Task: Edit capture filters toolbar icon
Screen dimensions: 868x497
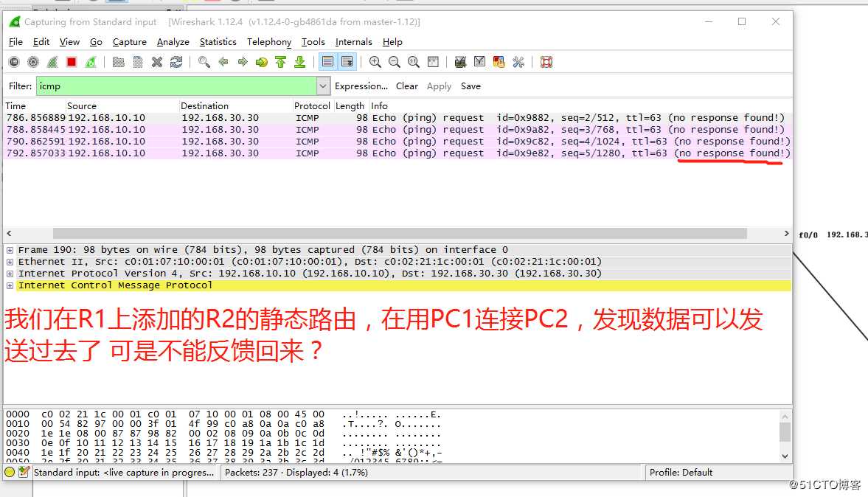Action: pyautogui.click(x=460, y=62)
